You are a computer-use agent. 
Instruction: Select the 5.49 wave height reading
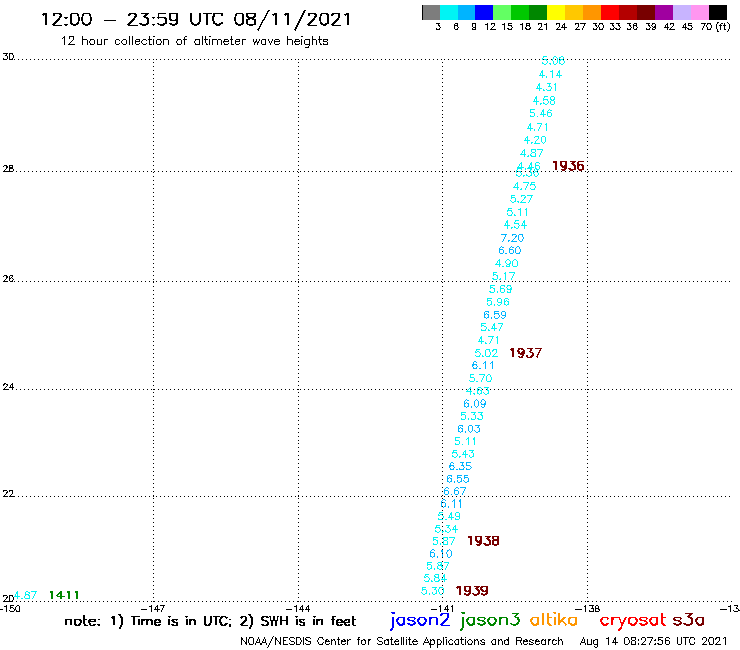[449, 516]
